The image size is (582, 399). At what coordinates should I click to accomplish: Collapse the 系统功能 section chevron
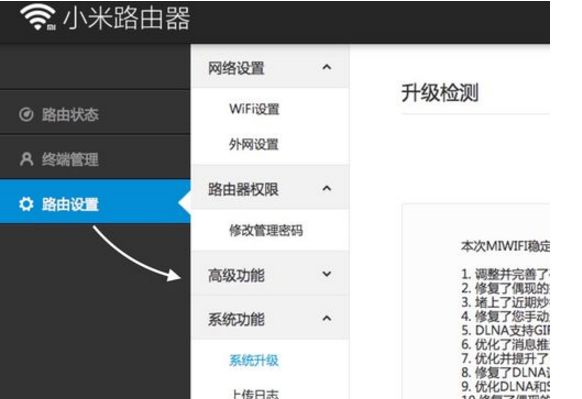[x=327, y=318]
